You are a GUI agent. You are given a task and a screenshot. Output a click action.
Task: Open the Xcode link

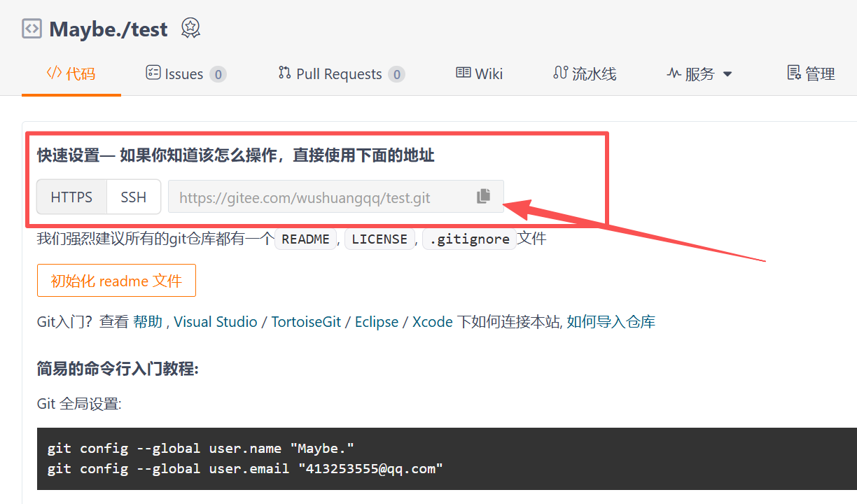433,322
